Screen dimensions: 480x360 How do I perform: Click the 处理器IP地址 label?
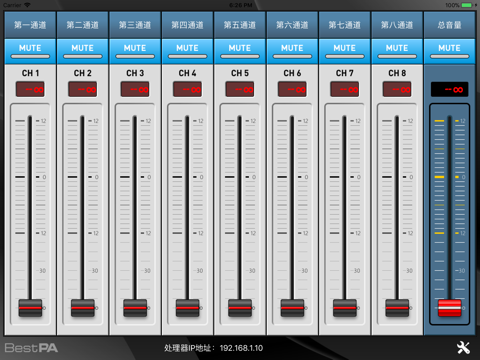click(189, 348)
